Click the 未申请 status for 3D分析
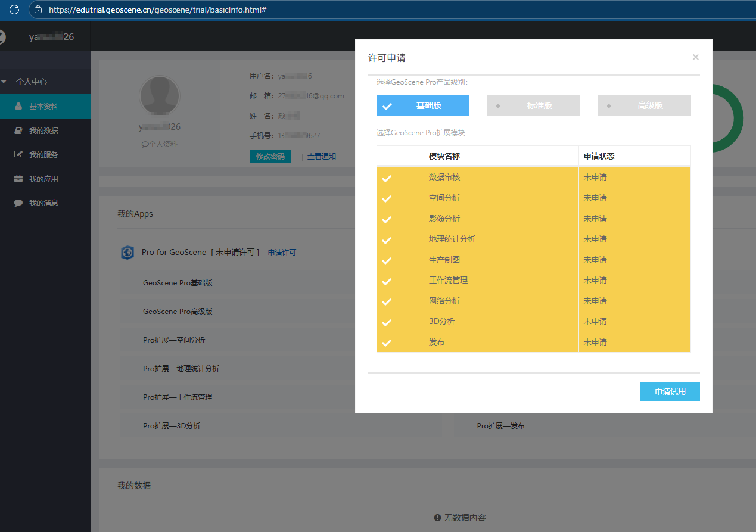The image size is (756, 532). (x=595, y=321)
